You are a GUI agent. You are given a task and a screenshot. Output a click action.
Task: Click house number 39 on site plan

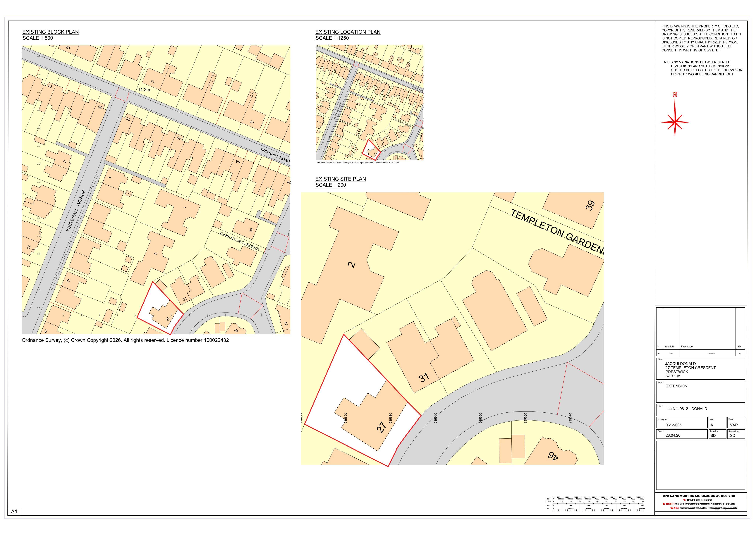pos(590,205)
